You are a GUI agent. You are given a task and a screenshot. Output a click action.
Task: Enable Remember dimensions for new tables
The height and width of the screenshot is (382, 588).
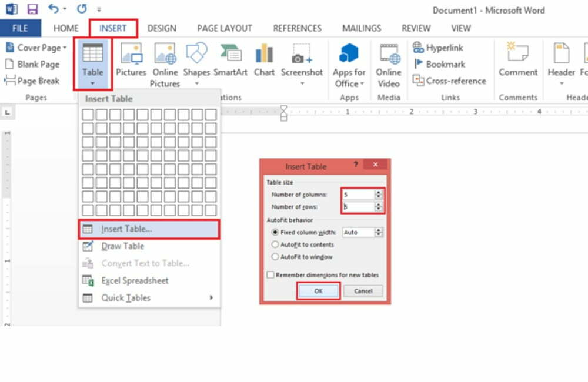coord(270,275)
